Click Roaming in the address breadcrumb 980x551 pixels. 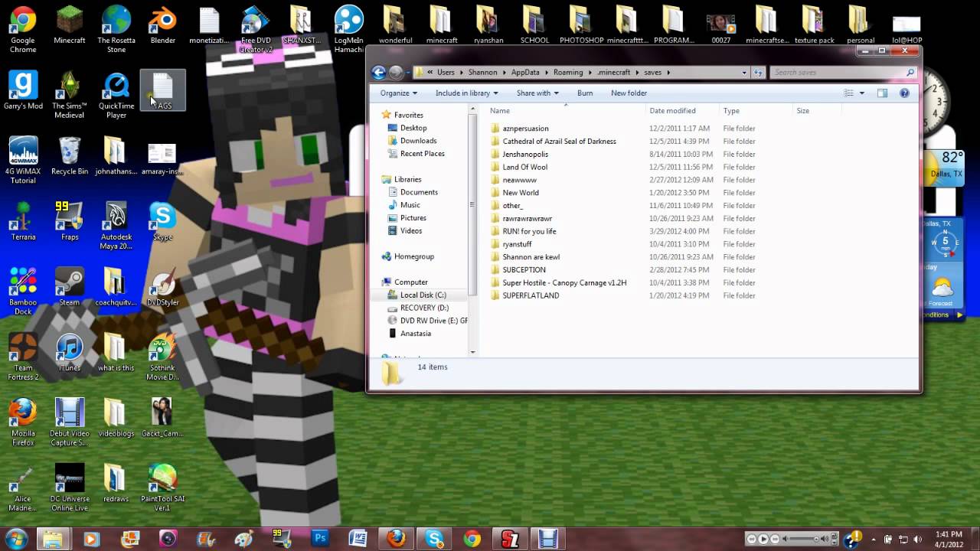click(x=568, y=73)
